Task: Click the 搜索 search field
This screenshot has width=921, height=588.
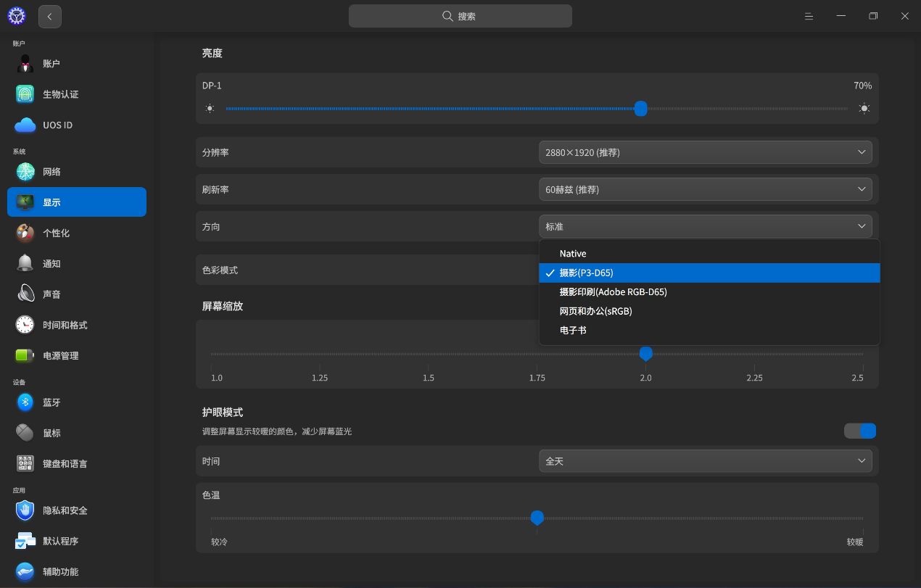Action: pyautogui.click(x=460, y=16)
